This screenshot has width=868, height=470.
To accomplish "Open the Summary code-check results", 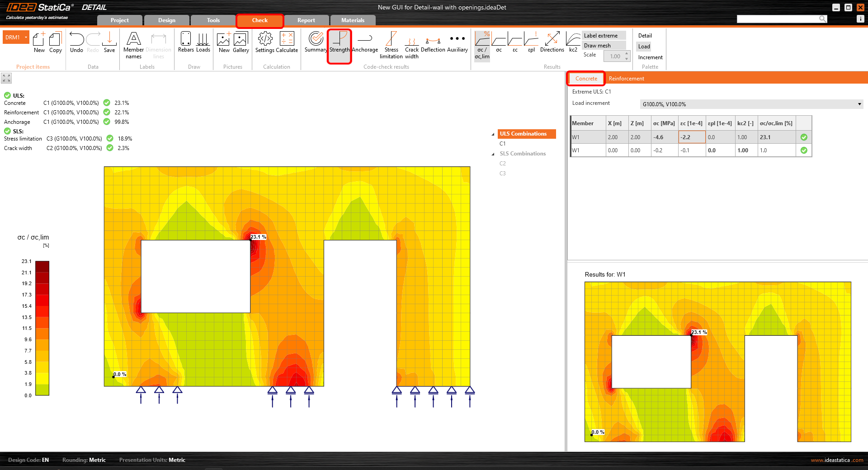I will pyautogui.click(x=316, y=42).
